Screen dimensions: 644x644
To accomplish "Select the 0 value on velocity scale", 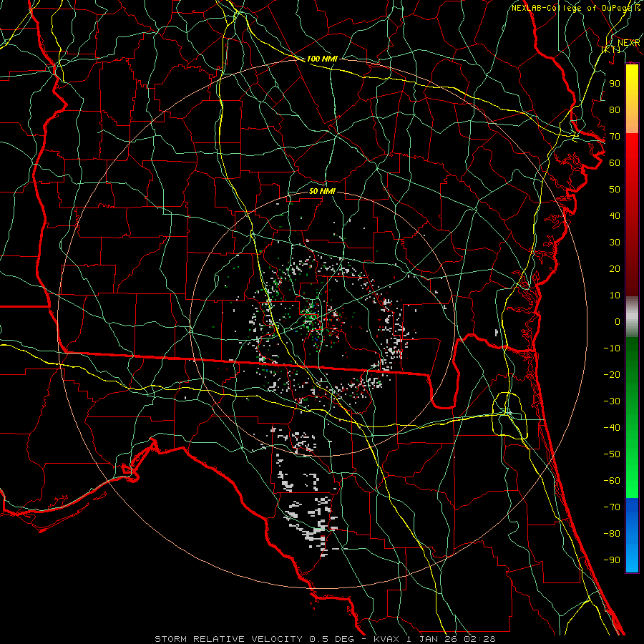I will click(x=618, y=321).
